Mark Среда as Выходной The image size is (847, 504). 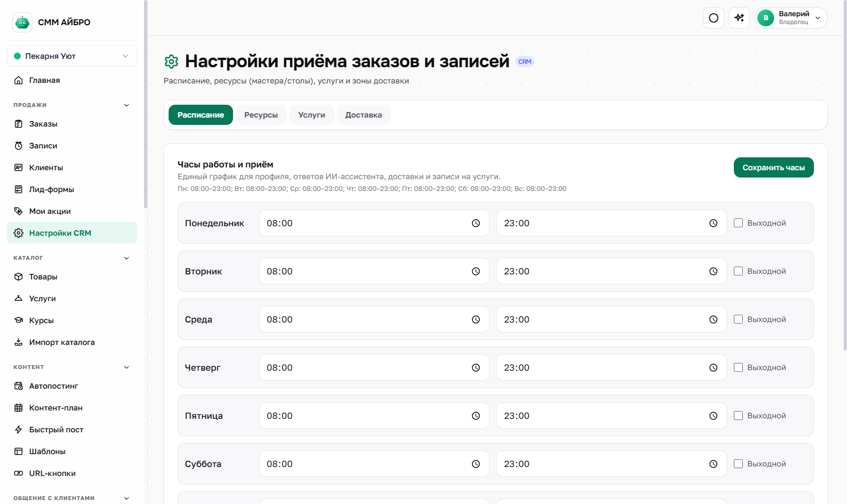[x=738, y=319]
